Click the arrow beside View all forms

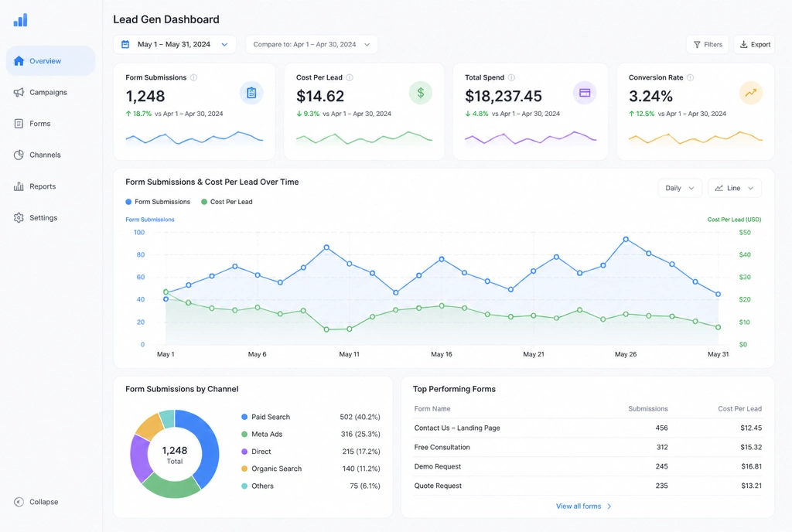(609, 506)
